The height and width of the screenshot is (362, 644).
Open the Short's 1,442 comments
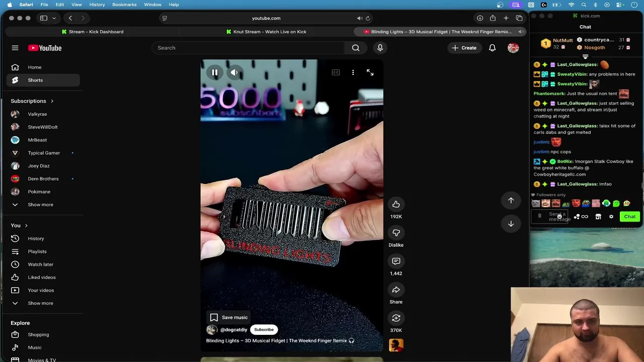coord(396,261)
